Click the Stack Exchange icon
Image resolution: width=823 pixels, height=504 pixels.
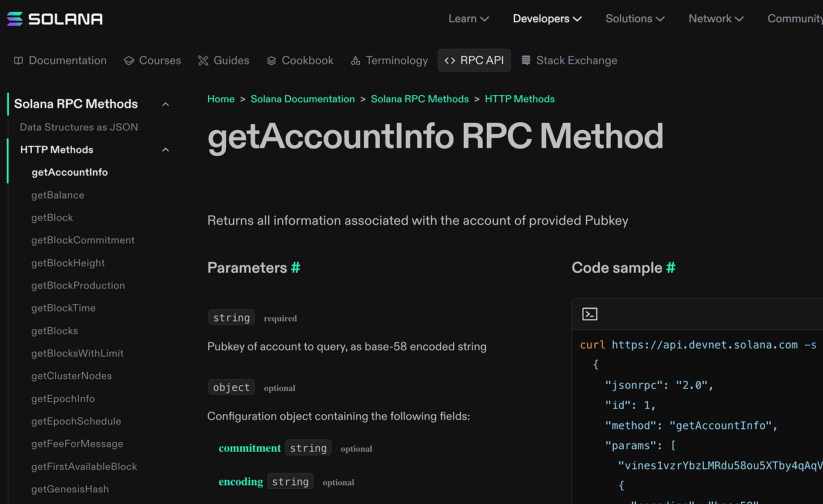pyautogui.click(x=526, y=61)
